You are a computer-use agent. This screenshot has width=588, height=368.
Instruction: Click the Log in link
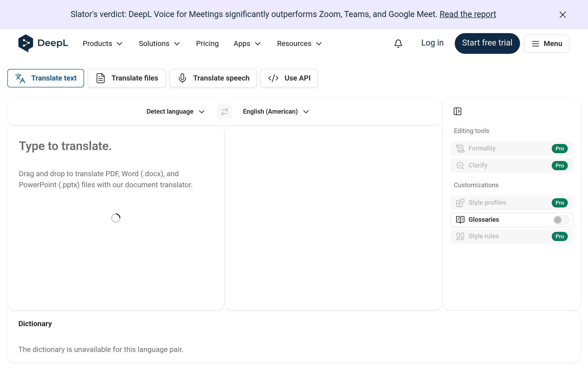click(x=432, y=43)
